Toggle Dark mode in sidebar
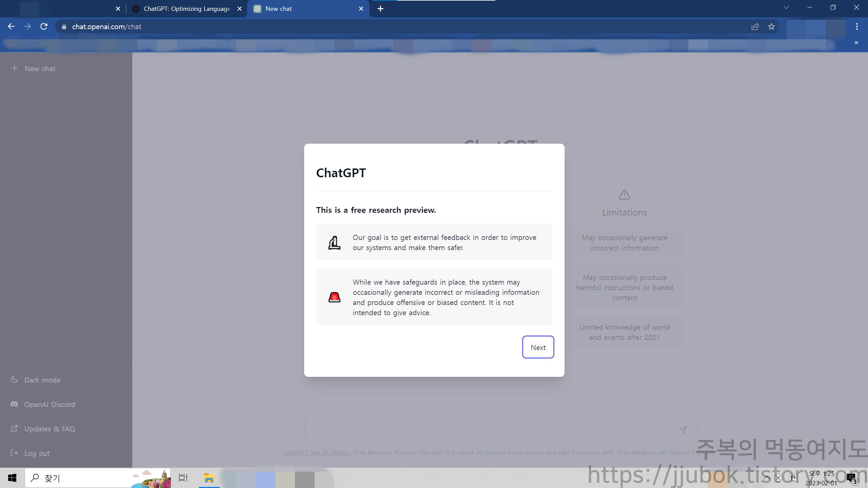 click(x=42, y=380)
